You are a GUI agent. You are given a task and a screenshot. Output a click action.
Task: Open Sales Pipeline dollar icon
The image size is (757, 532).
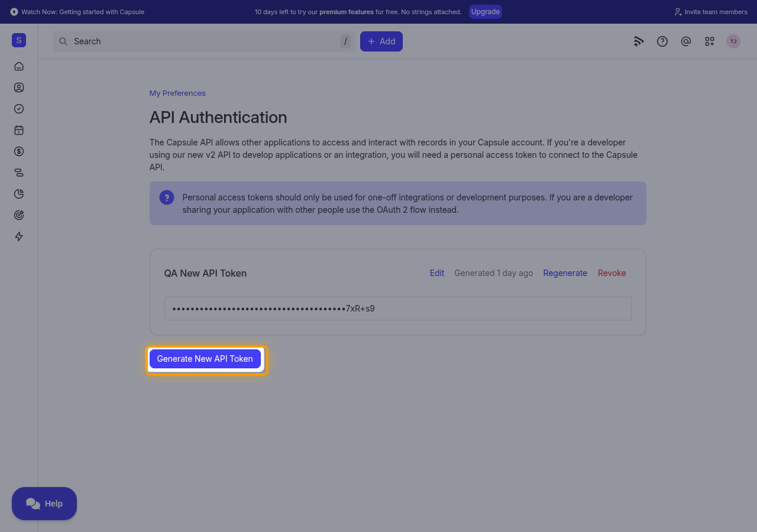[19, 151]
